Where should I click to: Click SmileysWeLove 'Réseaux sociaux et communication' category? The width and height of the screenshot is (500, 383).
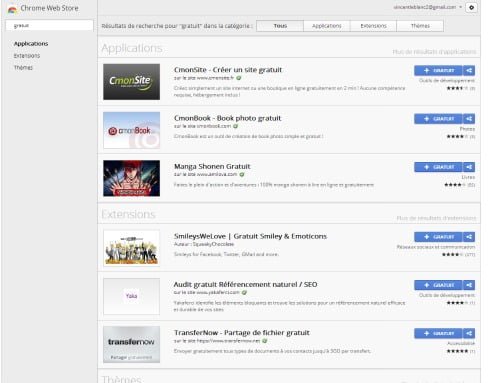point(436,247)
